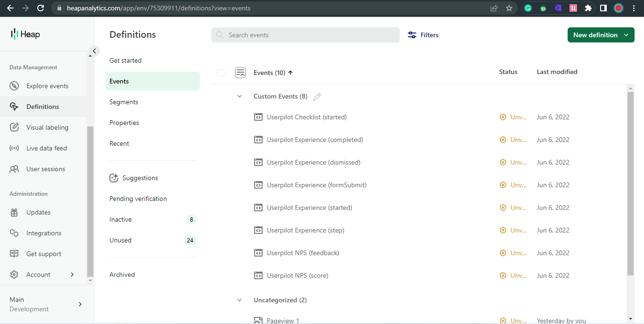Screen dimensions: 644x324
Task: Collapse the sidebar with the chevron button
Action: point(94,51)
